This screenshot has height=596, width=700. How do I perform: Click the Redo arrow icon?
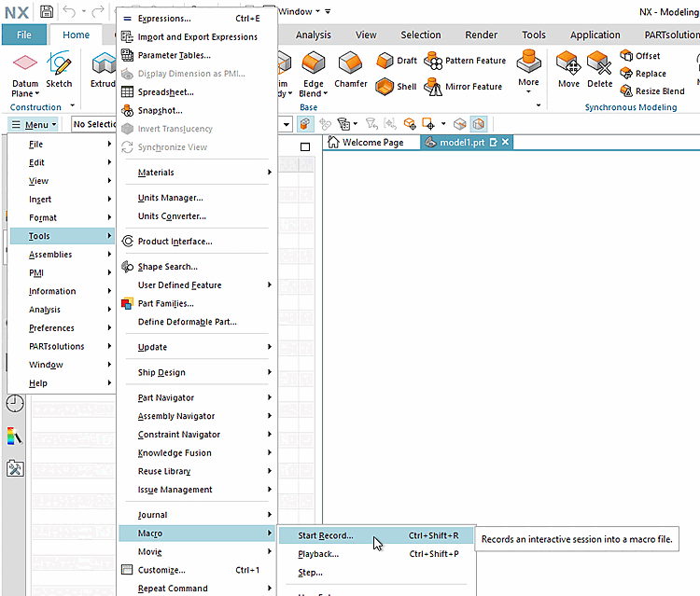coord(98,11)
